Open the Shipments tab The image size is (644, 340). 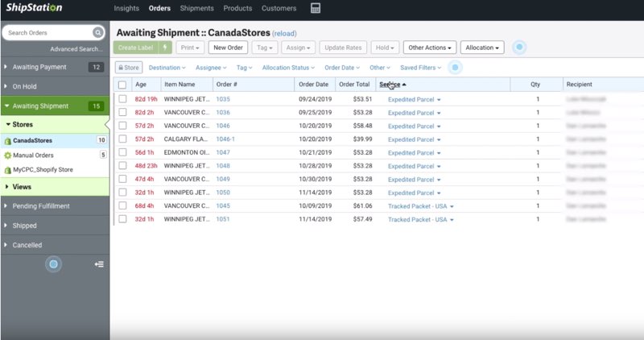pyautogui.click(x=196, y=8)
